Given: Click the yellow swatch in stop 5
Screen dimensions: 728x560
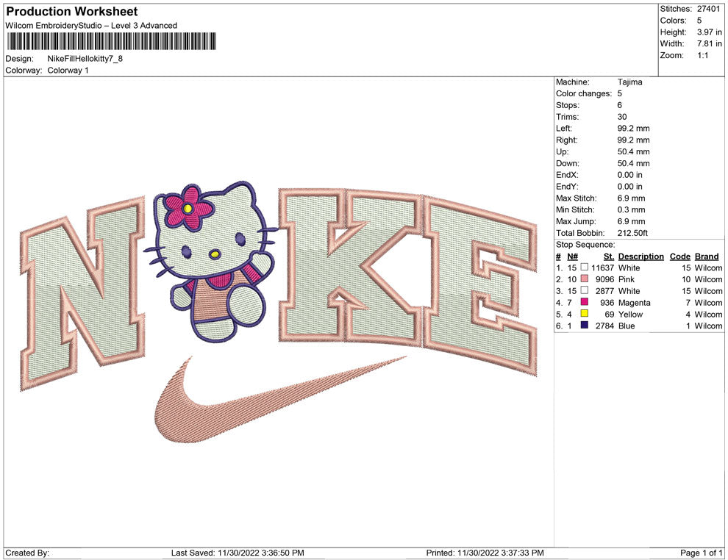Looking at the screenshot, I should [x=585, y=315].
